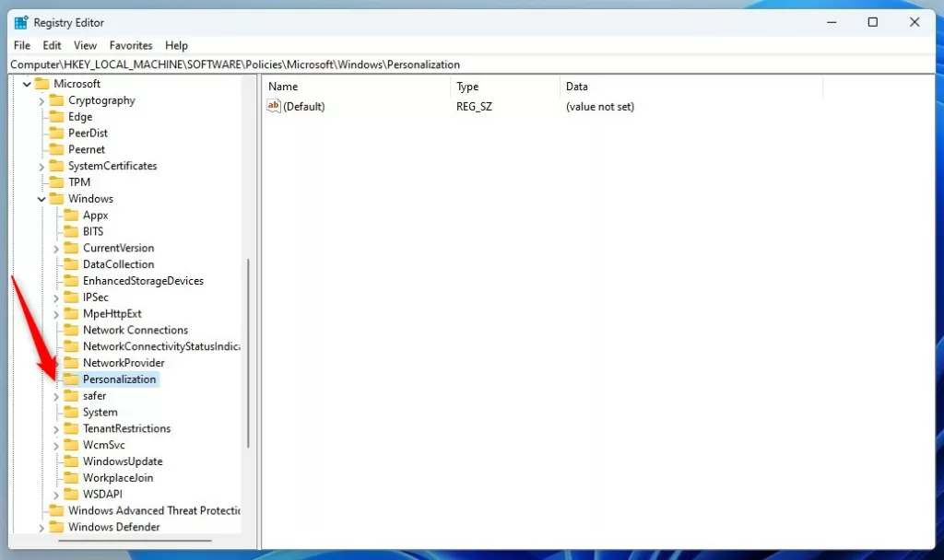Click the Windows folder icon
The width and height of the screenshot is (944, 560).
(x=56, y=198)
